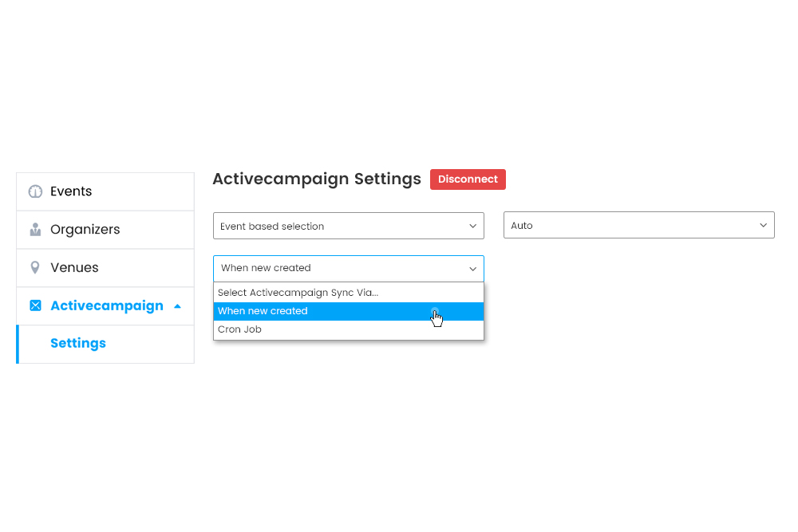Image resolution: width=798 pixels, height=532 pixels.
Task: Click the chevron arrow on the first sync dropdown
Action: [x=472, y=269]
